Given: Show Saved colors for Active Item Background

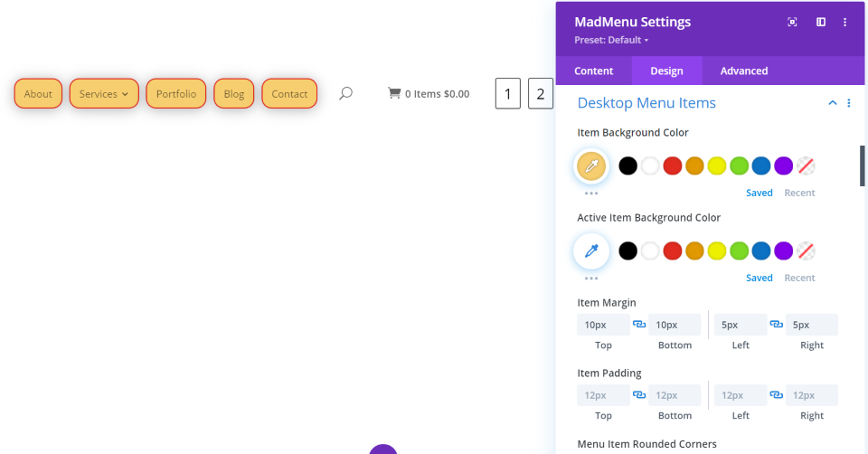Looking at the screenshot, I should pos(759,278).
